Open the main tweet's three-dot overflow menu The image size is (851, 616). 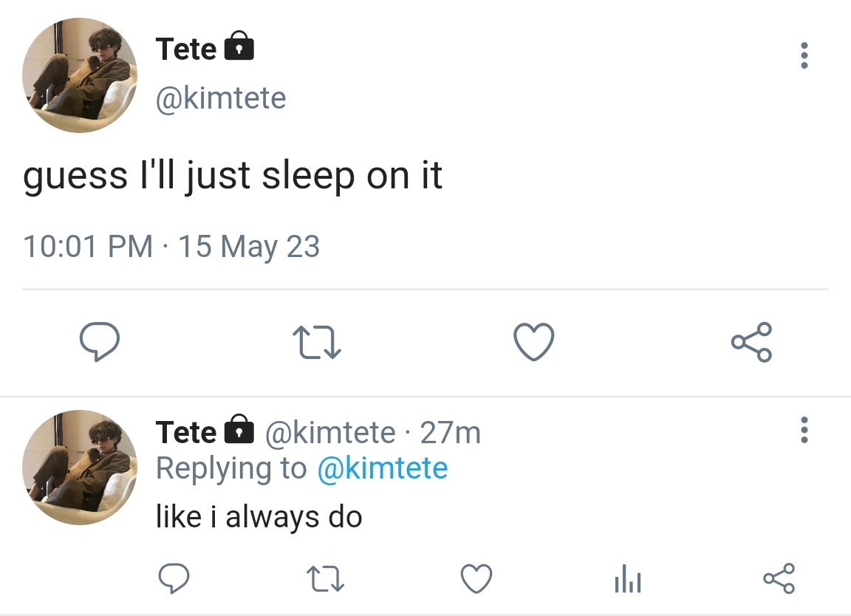(804, 55)
